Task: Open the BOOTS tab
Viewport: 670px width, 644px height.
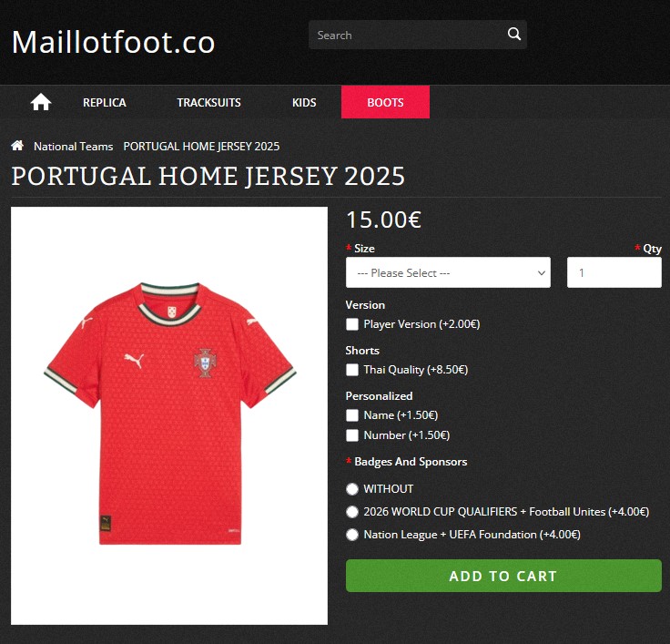Action: point(385,102)
